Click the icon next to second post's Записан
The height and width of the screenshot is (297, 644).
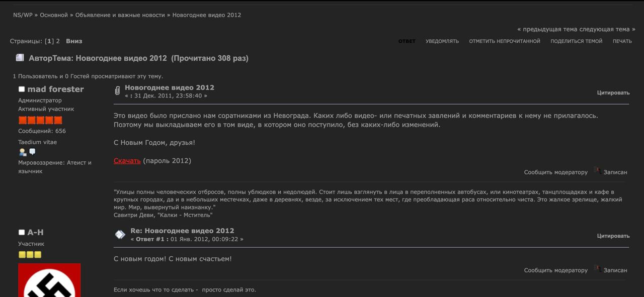tap(597, 269)
